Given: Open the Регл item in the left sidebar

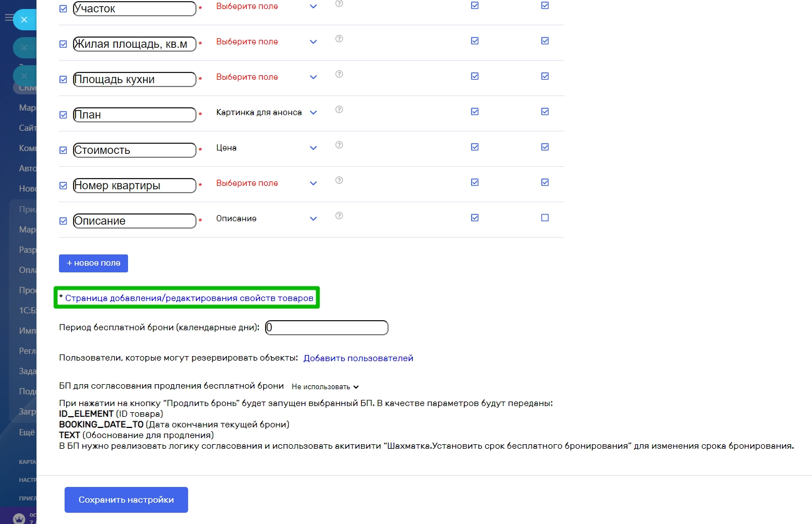Looking at the screenshot, I should tap(27, 351).
